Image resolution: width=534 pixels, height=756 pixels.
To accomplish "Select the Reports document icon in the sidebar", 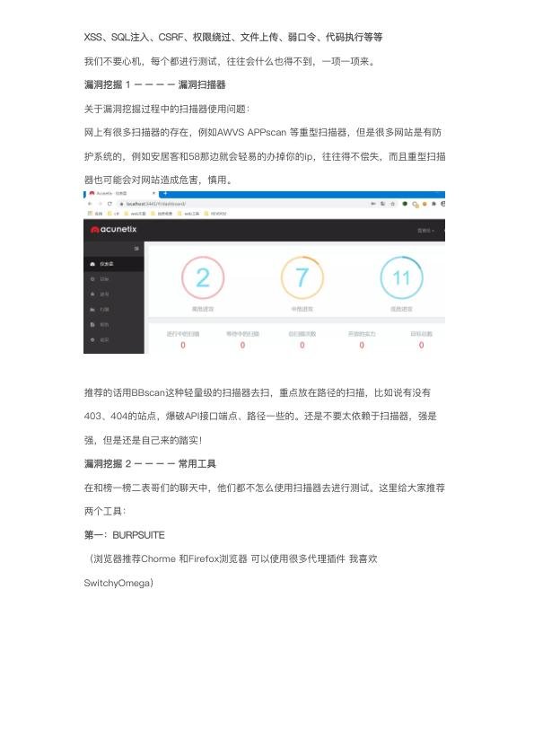I will (x=92, y=324).
